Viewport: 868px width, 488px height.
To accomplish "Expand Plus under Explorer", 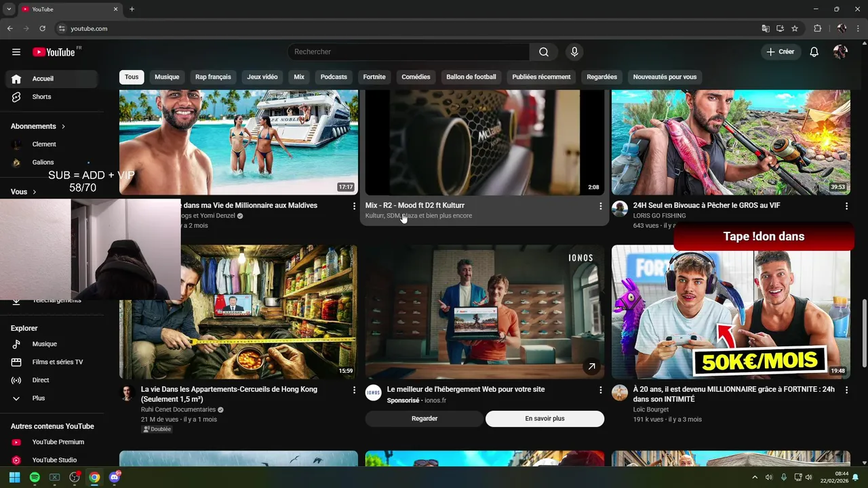I will click(52, 399).
